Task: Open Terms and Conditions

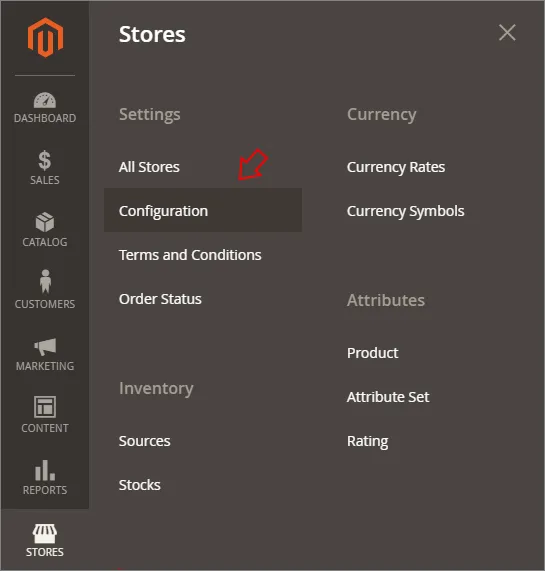Action: click(x=190, y=255)
